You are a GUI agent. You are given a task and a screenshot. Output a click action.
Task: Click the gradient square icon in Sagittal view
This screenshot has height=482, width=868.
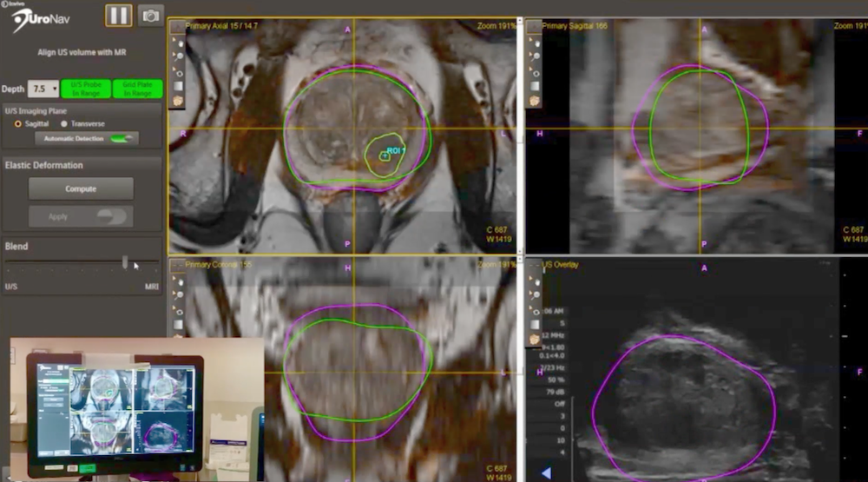tap(535, 87)
